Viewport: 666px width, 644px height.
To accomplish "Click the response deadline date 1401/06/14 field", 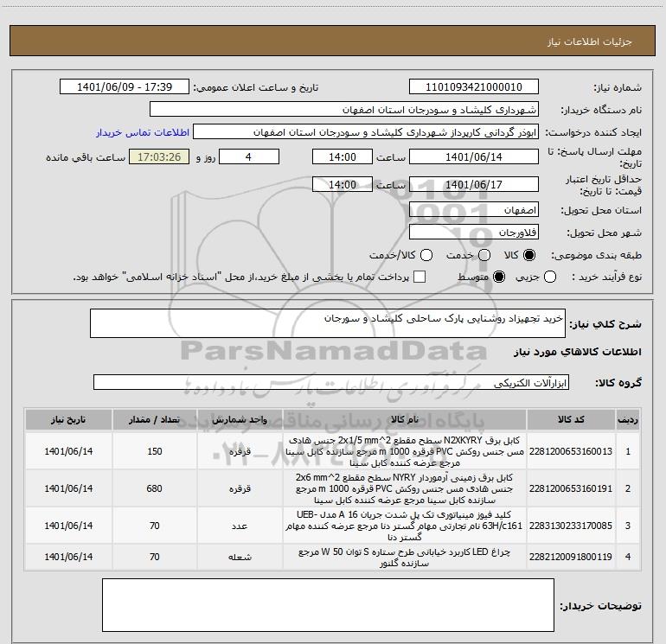I will tap(474, 156).
